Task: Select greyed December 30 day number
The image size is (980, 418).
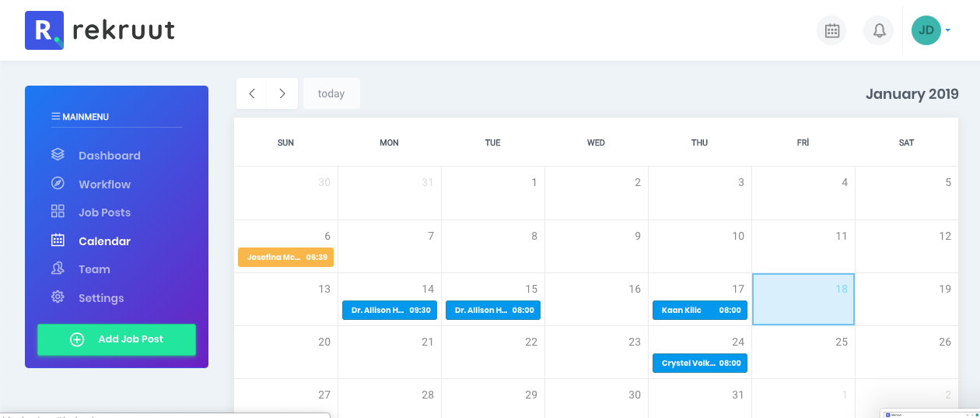Action: [x=324, y=182]
